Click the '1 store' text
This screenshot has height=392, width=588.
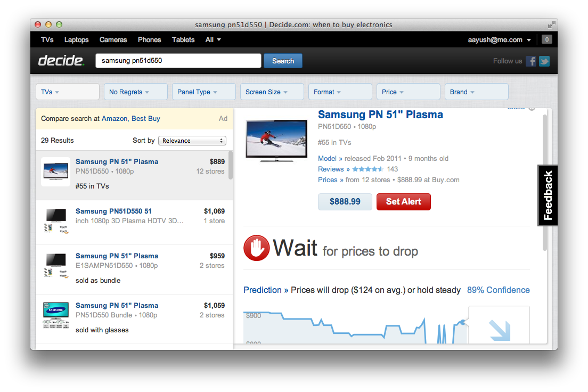pos(214,221)
